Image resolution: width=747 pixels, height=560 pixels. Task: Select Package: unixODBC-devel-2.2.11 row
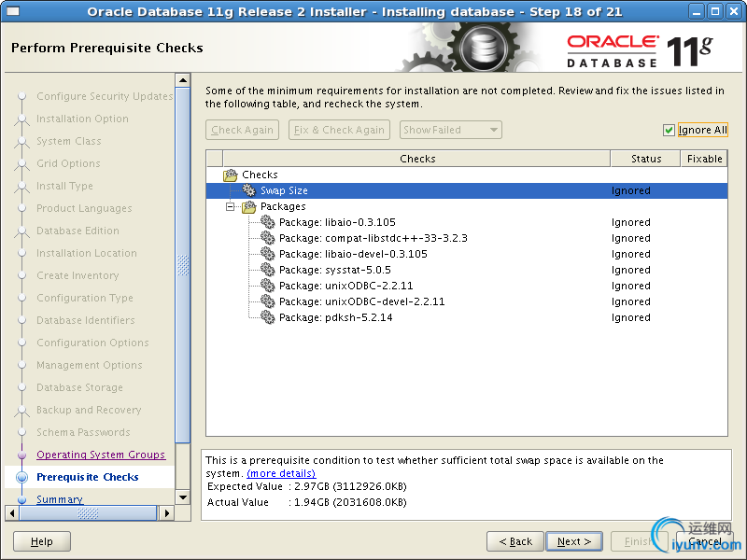pyautogui.click(x=467, y=301)
